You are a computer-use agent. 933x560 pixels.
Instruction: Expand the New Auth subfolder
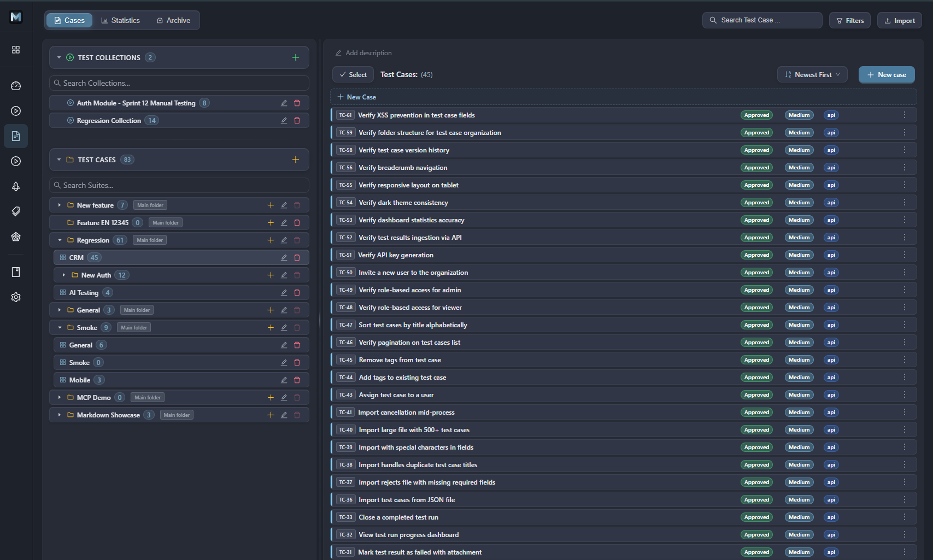(63, 275)
